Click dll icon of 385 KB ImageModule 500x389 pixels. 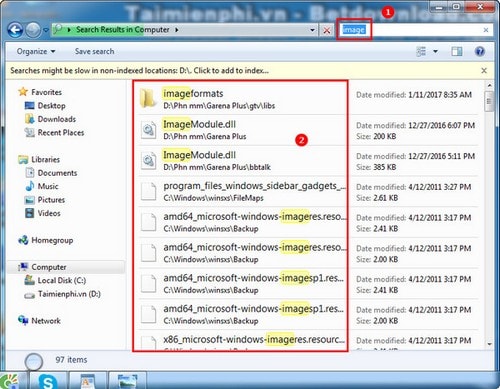148,161
